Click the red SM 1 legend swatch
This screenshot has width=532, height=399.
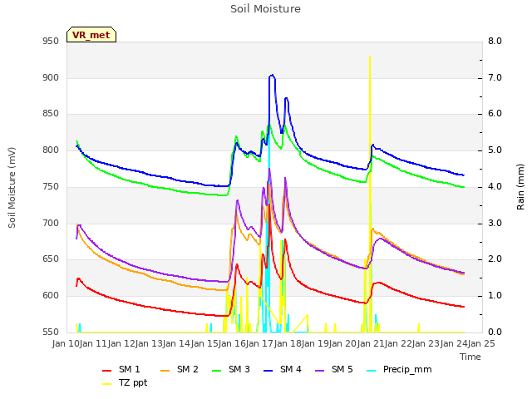tap(107, 371)
